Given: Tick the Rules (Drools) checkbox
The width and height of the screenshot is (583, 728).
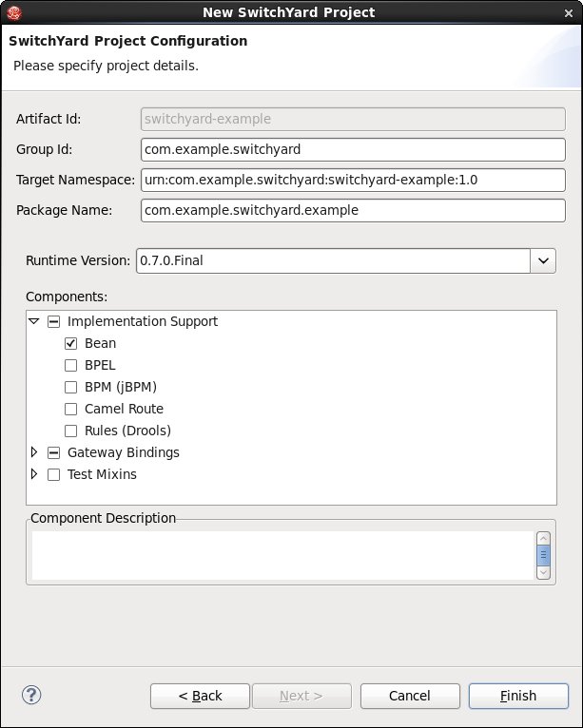Looking at the screenshot, I should pyautogui.click(x=70, y=431).
